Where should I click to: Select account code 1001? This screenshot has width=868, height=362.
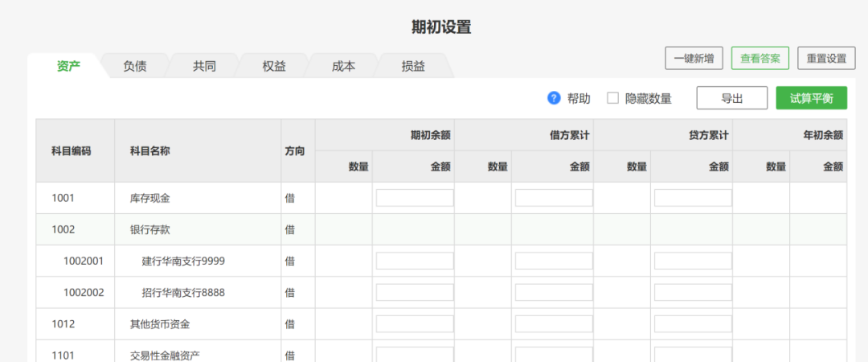coord(63,198)
